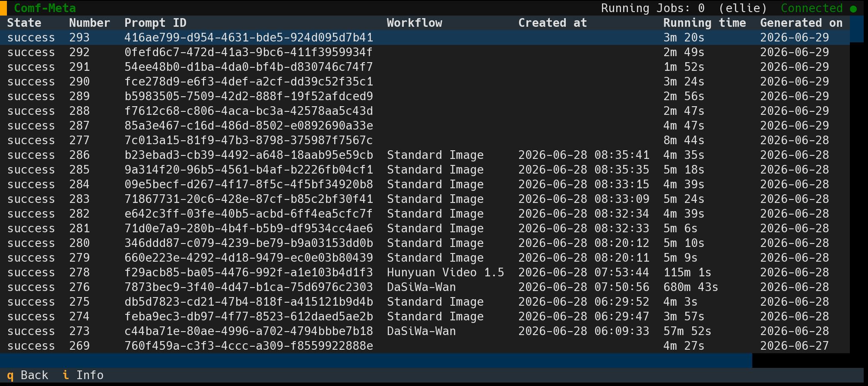
Task: Select job number 292
Action: point(79,52)
